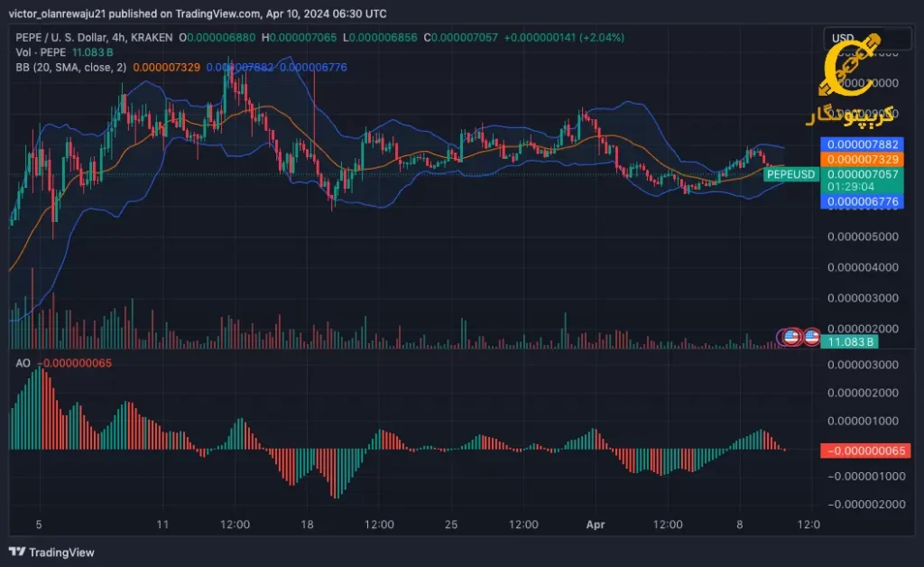Click the Apr label on time axis
Screen dimensions: 924x567
click(x=596, y=525)
